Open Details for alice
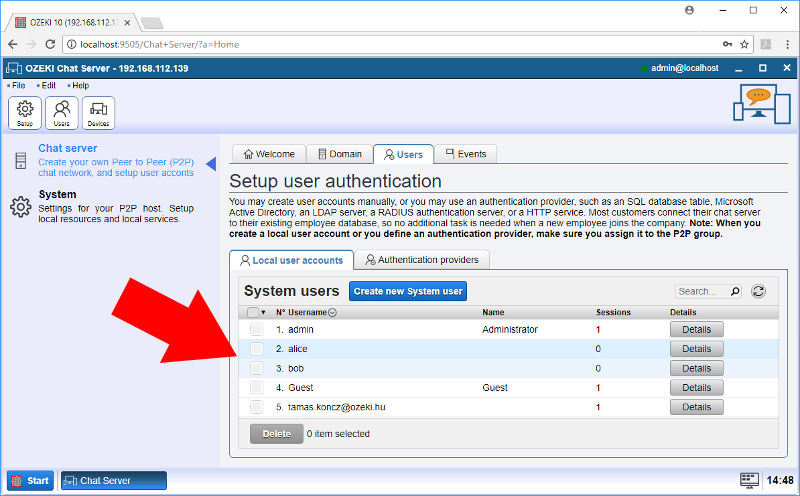 coord(696,349)
